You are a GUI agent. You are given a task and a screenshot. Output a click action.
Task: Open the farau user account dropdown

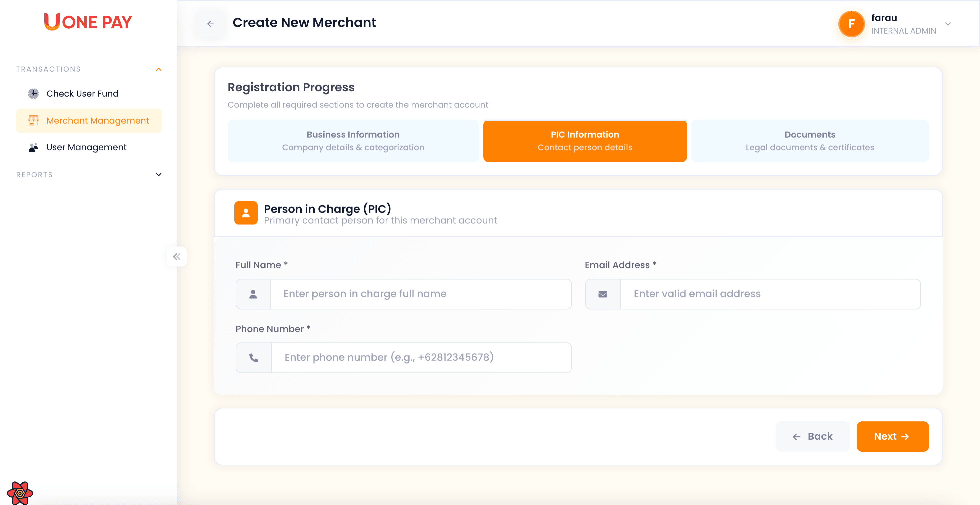click(x=948, y=24)
